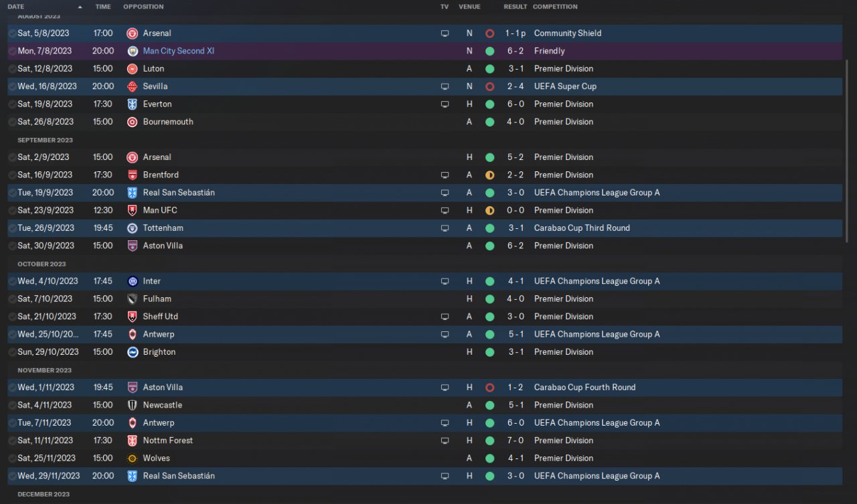Collapse the September 2023 month group header
This screenshot has width=857, height=504.
click(x=45, y=140)
